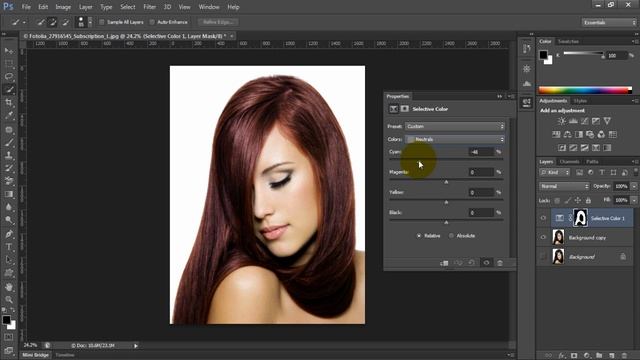Add a Curves adjustment
The height and width of the screenshot is (360, 640).
point(584,121)
